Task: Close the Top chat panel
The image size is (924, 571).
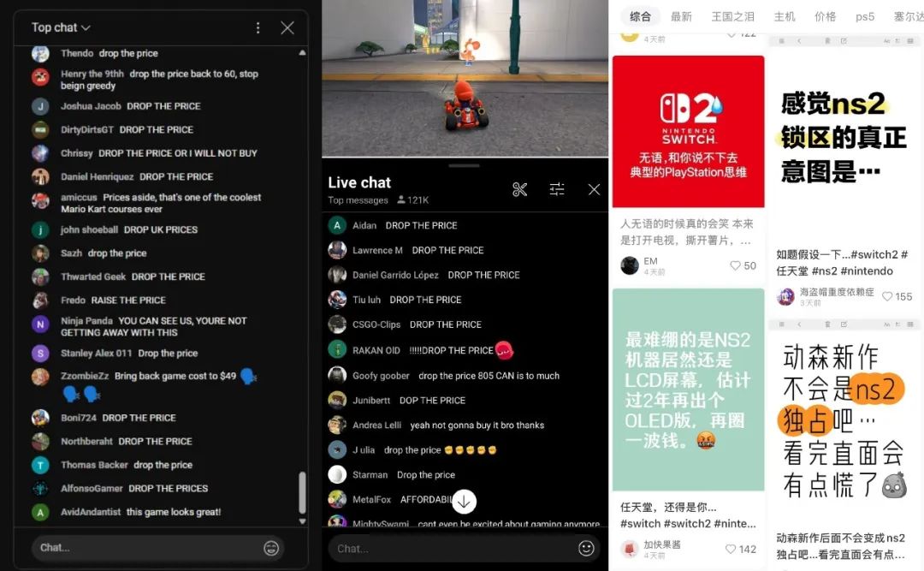Action: tap(287, 27)
